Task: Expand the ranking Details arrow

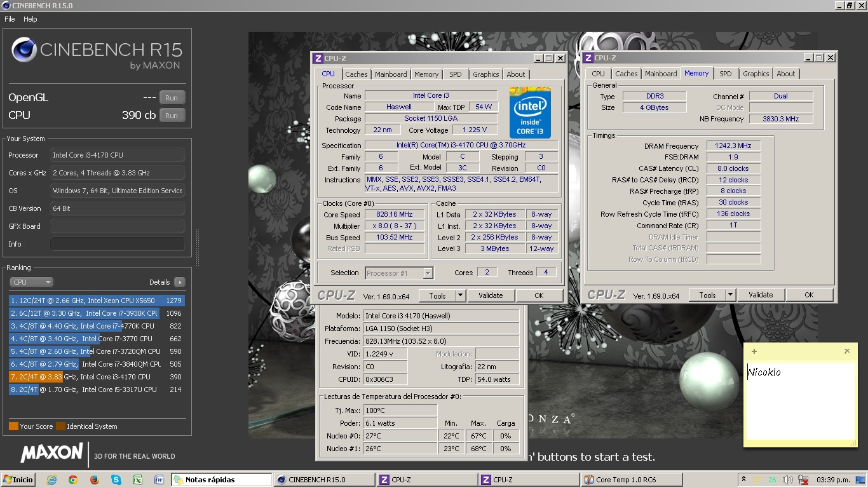Action: pos(179,282)
